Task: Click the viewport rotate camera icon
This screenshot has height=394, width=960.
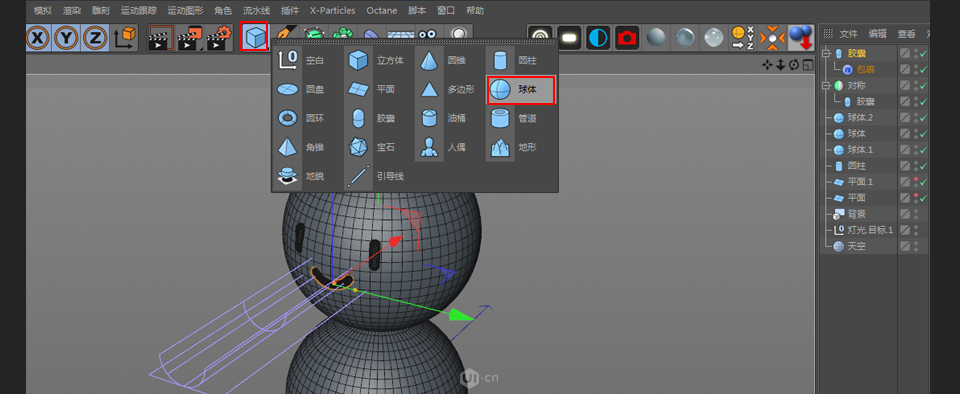Action: [x=794, y=64]
